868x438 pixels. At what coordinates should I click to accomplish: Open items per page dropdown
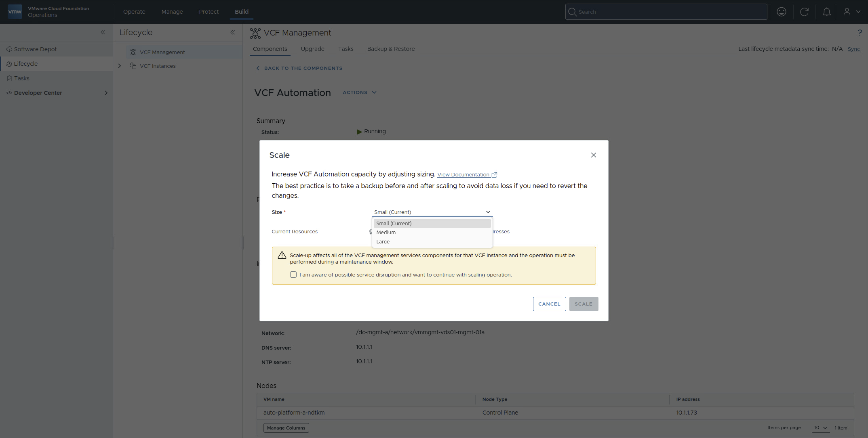tap(820, 428)
